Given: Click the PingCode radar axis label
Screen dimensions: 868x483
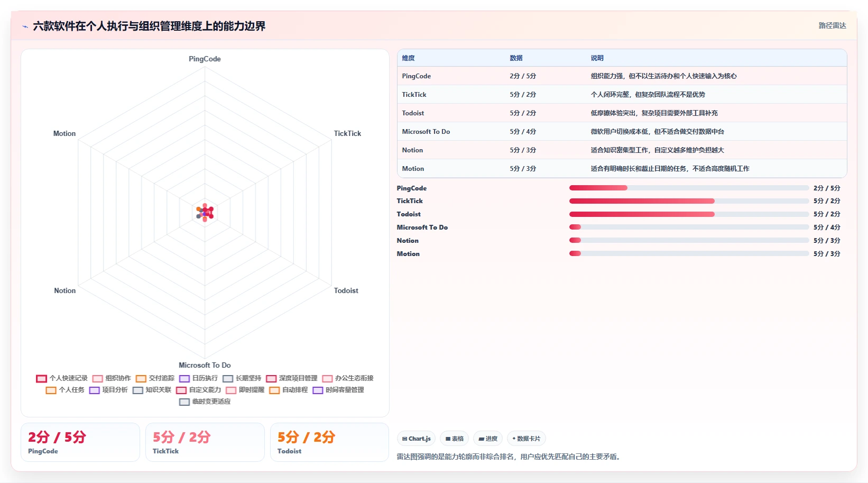Looking at the screenshot, I should (x=205, y=59).
